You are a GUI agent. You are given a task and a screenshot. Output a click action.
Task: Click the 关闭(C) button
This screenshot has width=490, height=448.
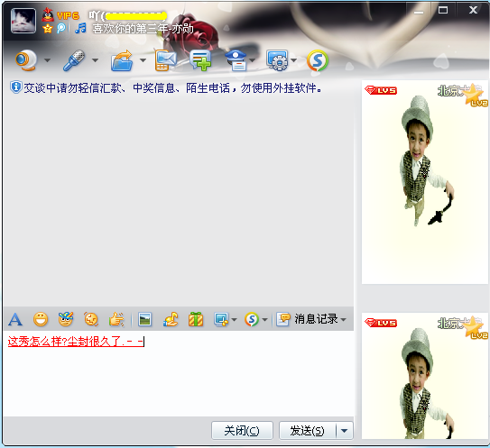pos(242,431)
